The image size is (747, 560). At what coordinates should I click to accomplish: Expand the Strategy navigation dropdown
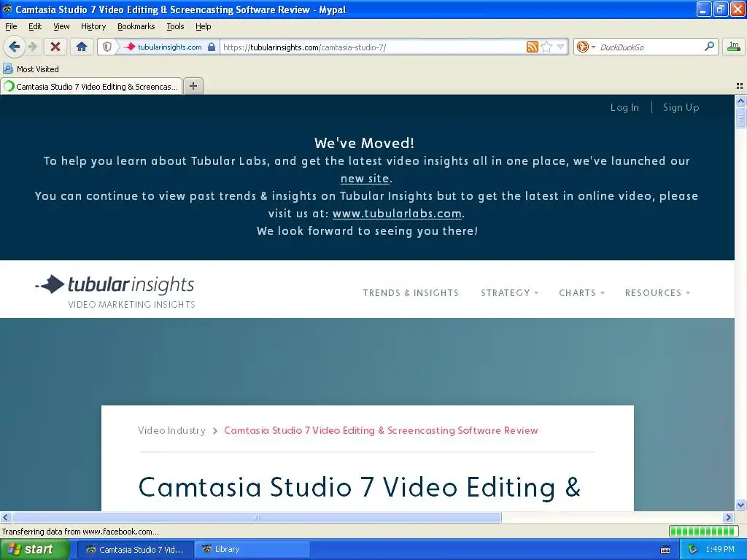point(509,292)
